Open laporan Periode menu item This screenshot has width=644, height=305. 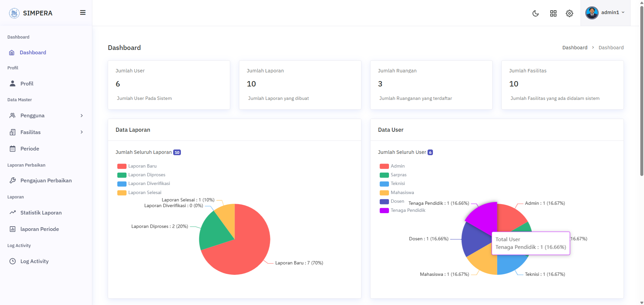[x=40, y=229]
